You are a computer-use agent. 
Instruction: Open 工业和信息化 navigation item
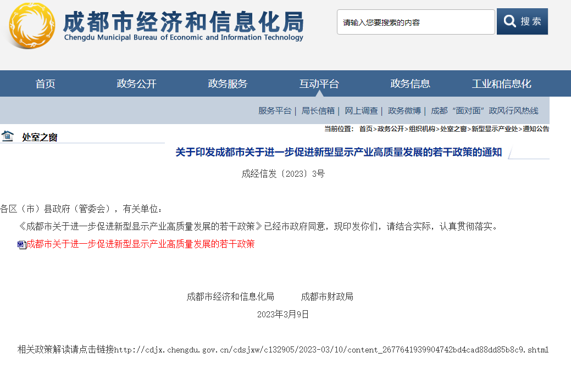pyautogui.click(x=502, y=84)
